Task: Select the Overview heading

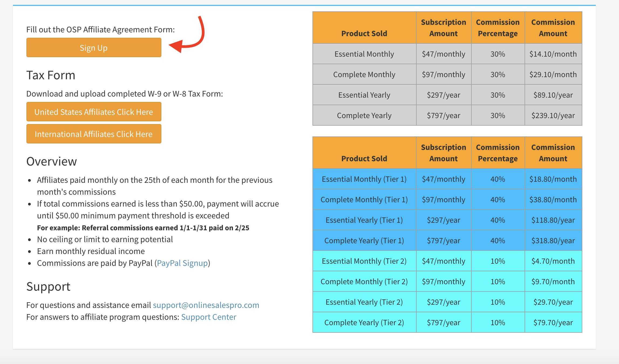Action: pos(52,161)
